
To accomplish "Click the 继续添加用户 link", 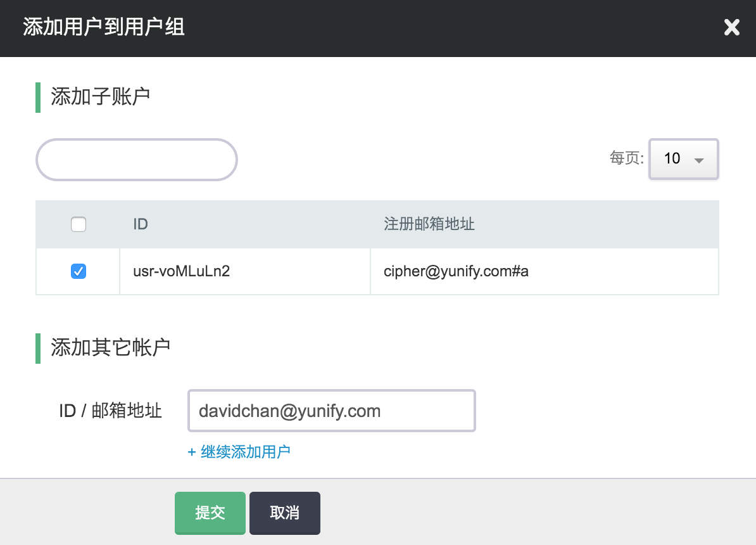I will click(x=245, y=452).
